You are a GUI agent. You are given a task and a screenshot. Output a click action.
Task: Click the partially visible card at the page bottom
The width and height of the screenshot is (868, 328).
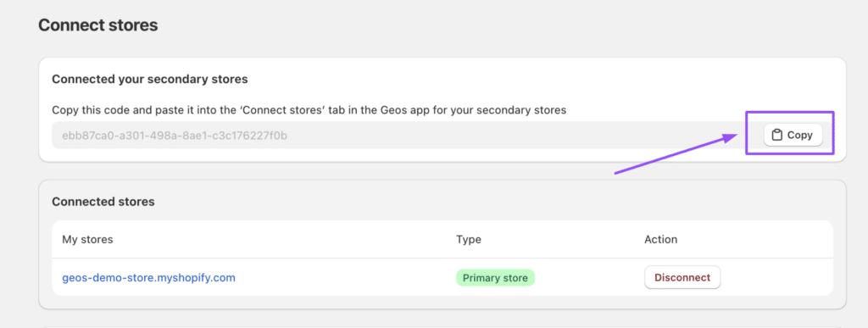click(x=442, y=326)
